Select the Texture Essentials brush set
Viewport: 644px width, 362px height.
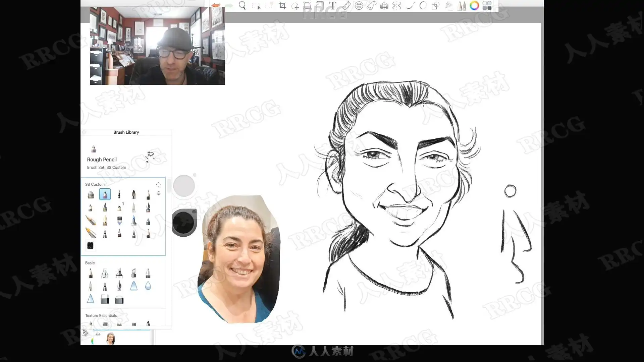point(101,316)
